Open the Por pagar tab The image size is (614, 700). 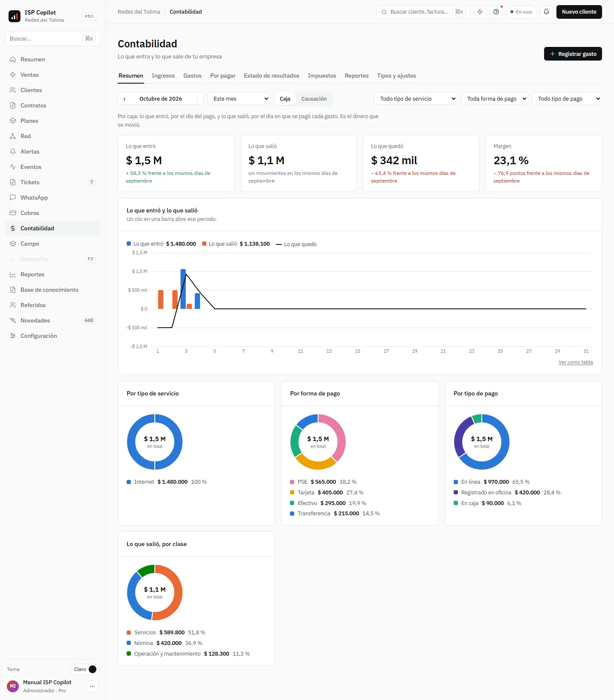pos(223,76)
